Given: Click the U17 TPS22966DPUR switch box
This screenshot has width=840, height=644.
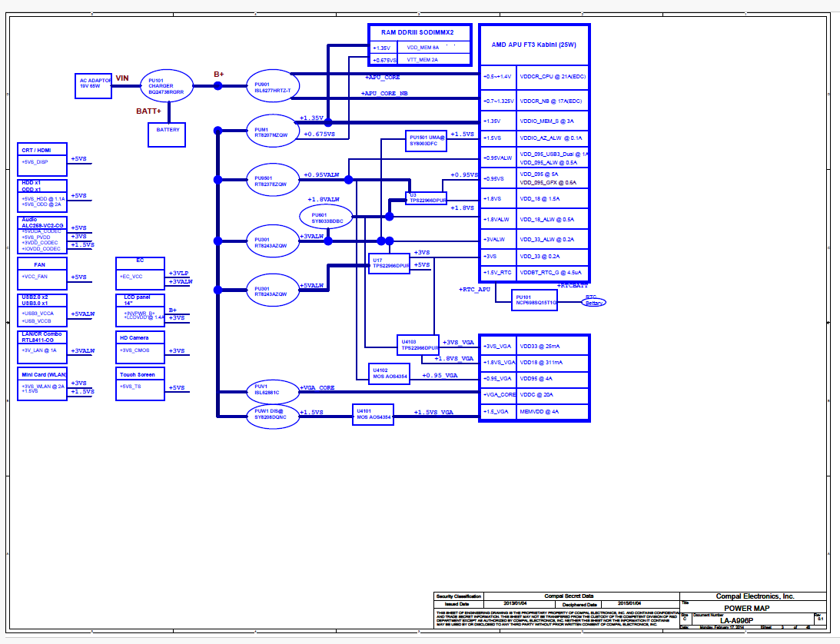Looking at the screenshot, I should point(389,264).
